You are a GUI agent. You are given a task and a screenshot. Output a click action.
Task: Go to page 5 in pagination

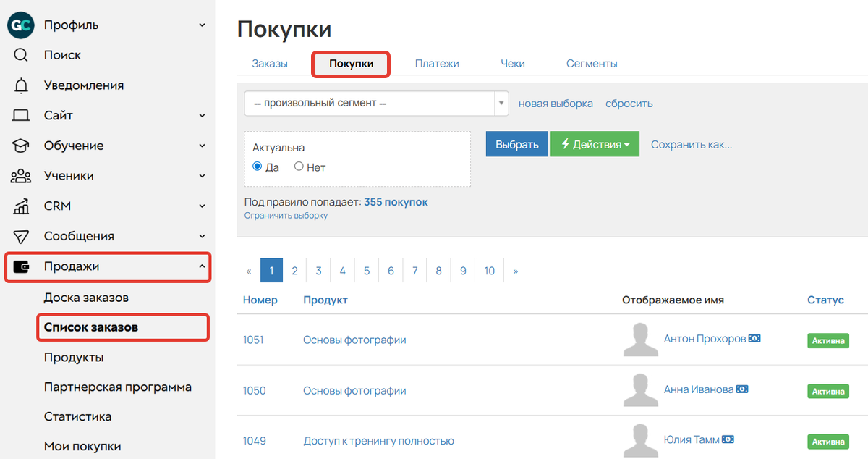click(x=367, y=270)
